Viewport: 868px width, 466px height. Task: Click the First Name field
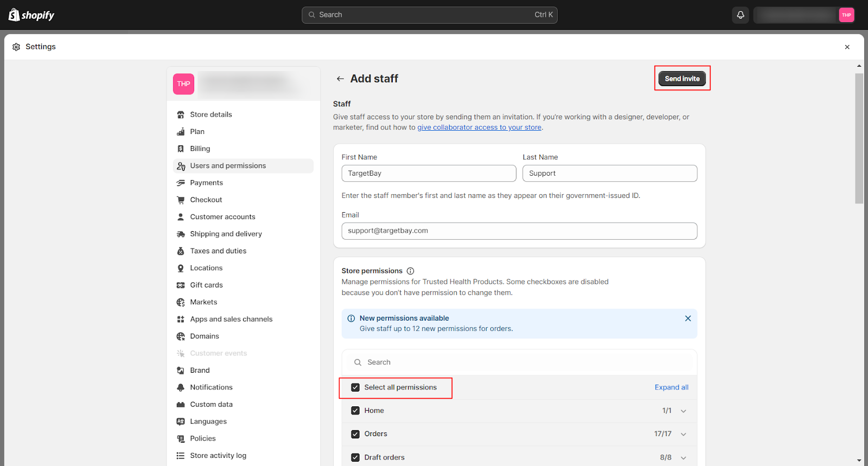pyautogui.click(x=429, y=174)
